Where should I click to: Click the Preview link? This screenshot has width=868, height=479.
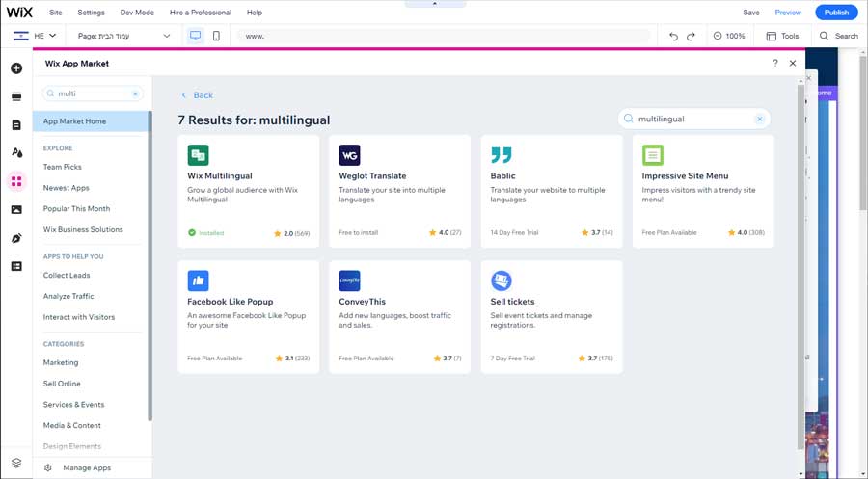(x=788, y=13)
